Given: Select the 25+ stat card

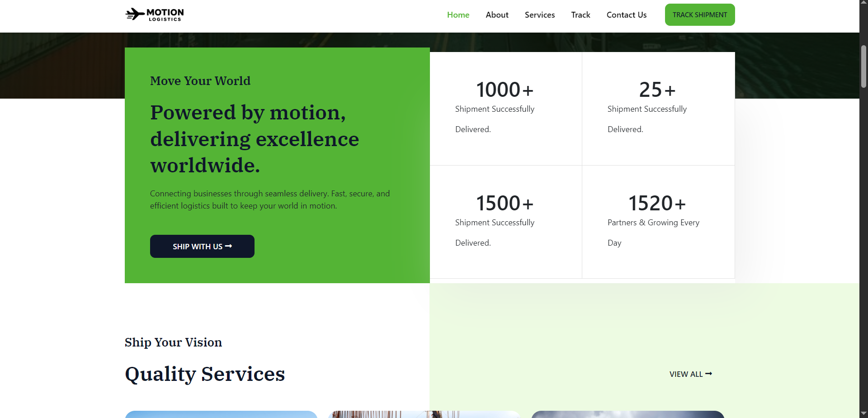Looking at the screenshot, I should click(x=658, y=109).
